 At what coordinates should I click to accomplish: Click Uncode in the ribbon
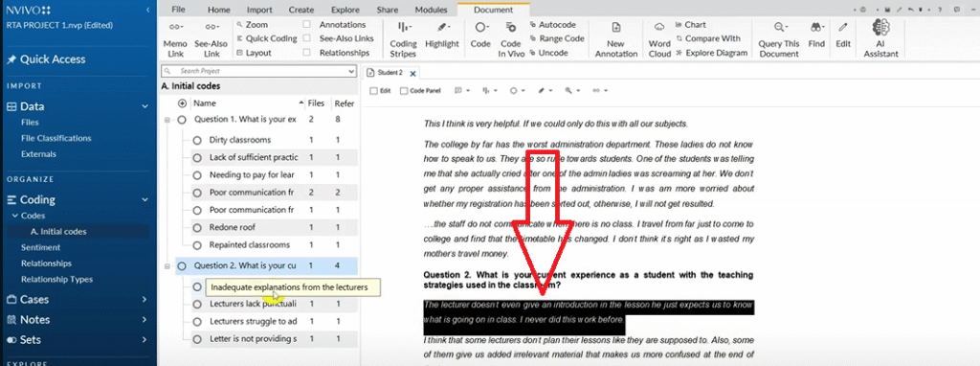[548, 54]
